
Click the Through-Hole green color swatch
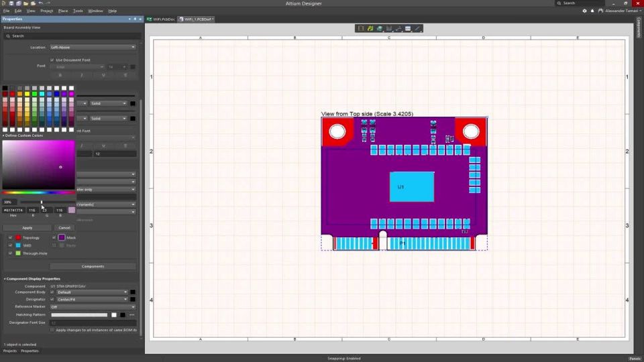[x=18, y=253]
